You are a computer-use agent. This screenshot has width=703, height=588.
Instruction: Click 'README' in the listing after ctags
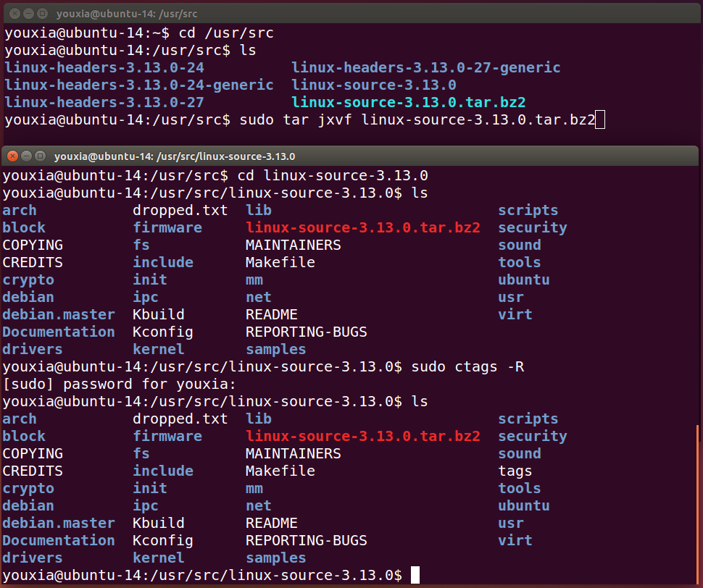(272, 523)
